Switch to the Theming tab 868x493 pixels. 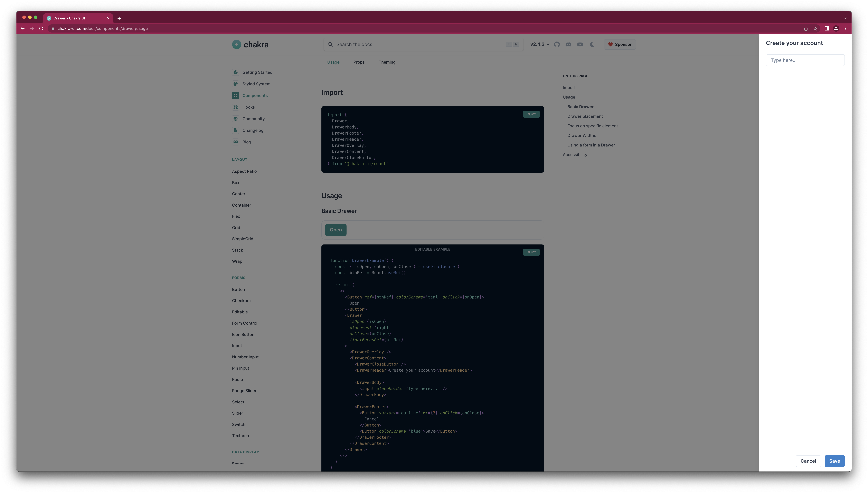[x=387, y=62]
